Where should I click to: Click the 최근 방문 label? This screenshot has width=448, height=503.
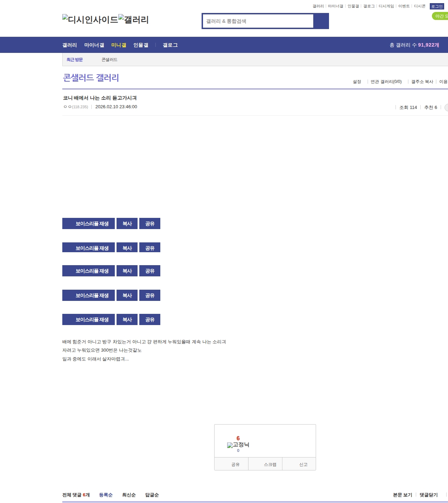pyautogui.click(x=75, y=60)
